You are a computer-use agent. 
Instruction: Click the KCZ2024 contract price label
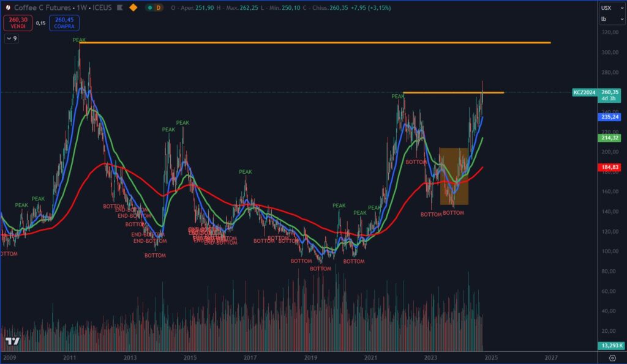(584, 92)
